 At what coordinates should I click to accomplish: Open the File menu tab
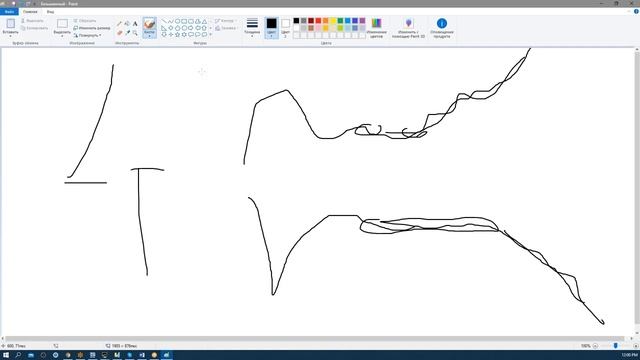(x=9, y=11)
